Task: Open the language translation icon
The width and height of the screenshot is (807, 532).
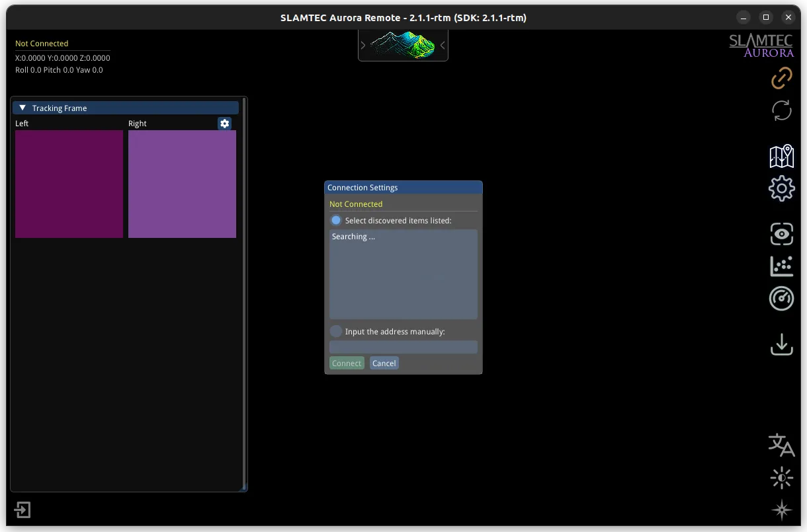Action: [782, 445]
